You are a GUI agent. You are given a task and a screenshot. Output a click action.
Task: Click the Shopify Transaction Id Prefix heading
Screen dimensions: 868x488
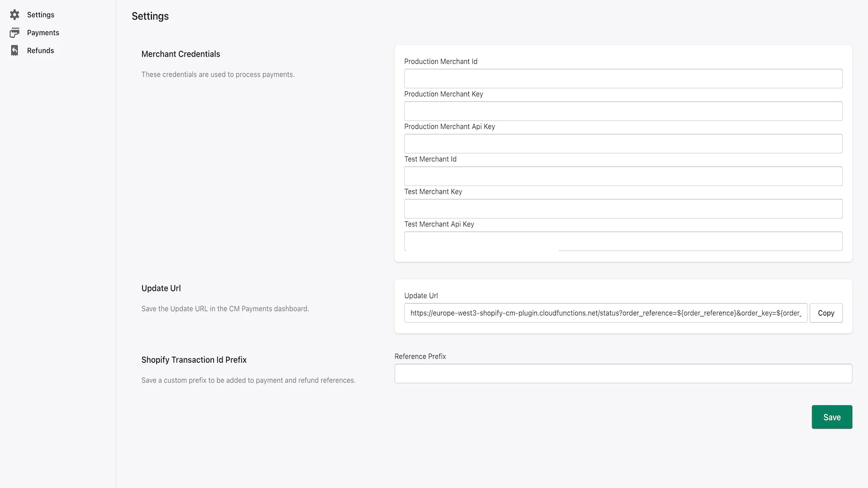tap(194, 360)
